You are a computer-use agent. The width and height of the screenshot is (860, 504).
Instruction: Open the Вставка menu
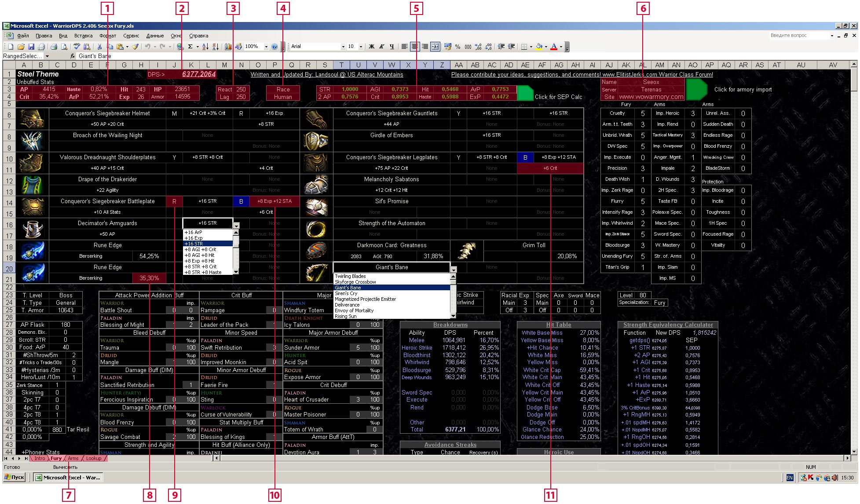click(83, 36)
